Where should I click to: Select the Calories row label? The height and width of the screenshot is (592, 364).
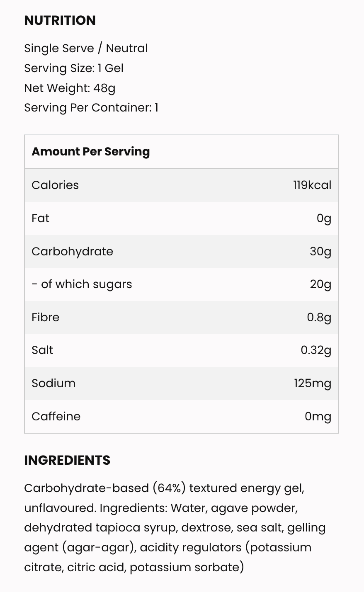(x=55, y=185)
